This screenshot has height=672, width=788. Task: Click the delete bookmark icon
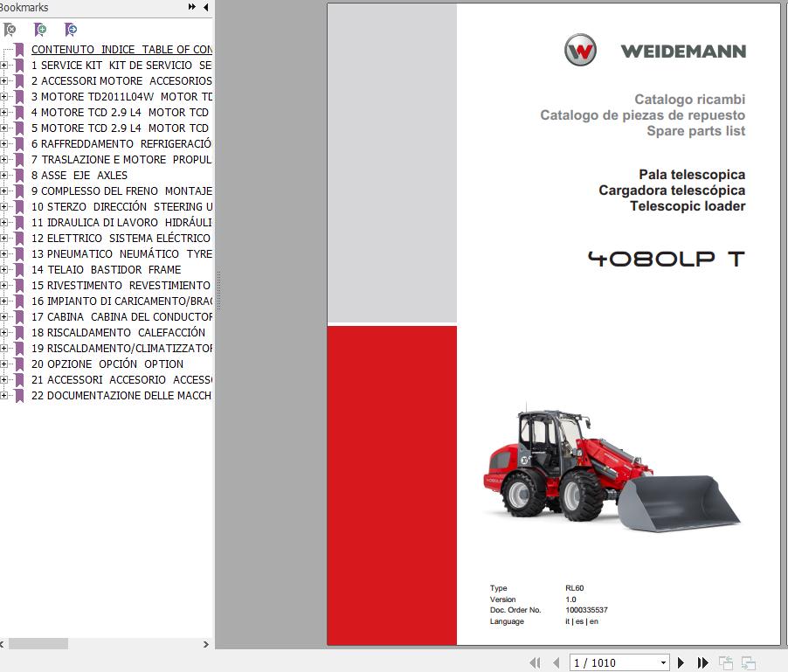click(10, 31)
